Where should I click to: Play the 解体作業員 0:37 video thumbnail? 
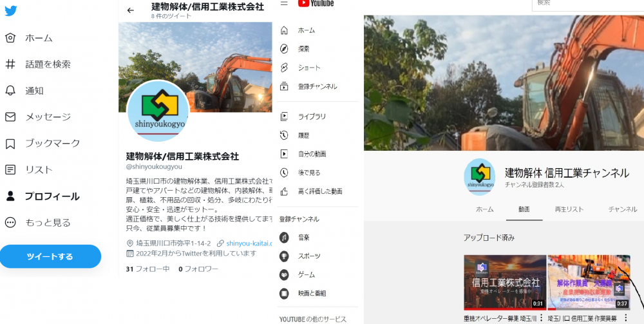pyautogui.click(x=589, y=282)
